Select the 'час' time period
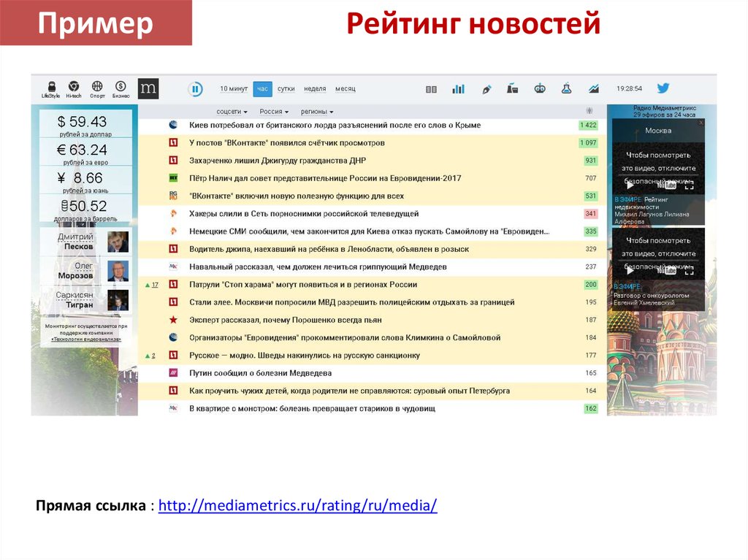The image size is (748, 560). pos(262,89)
